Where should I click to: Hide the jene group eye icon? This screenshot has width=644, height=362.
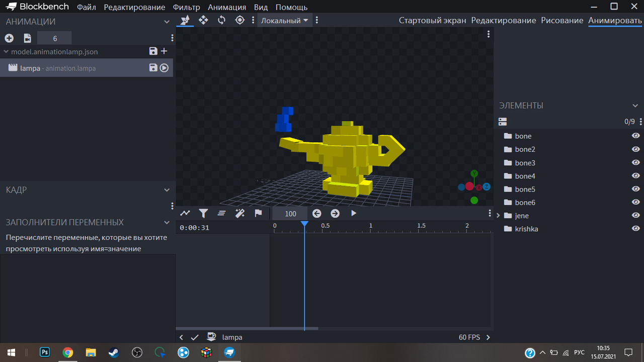[635, 215]
